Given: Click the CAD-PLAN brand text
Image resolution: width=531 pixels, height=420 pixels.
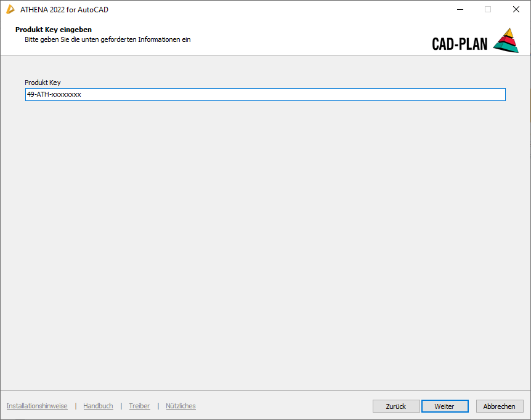Looking at the screenshot, I should pos(460,44).
